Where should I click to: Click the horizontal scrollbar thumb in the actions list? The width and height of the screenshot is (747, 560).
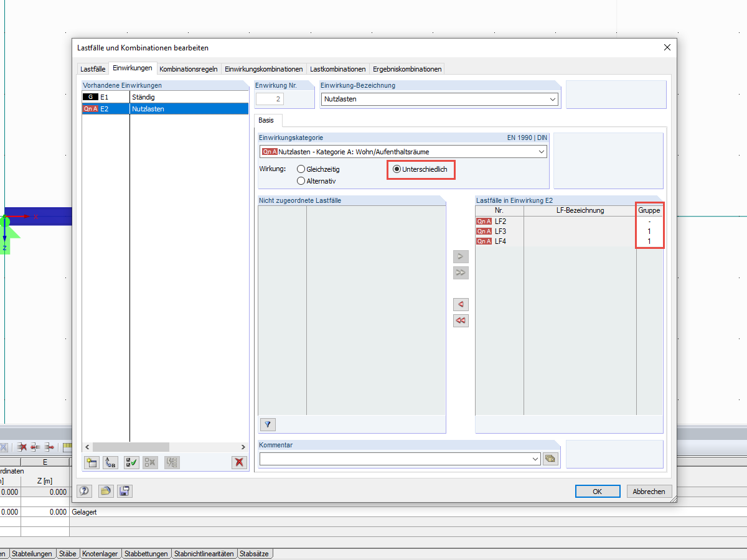pyautogui.click(x=131, y=447)
